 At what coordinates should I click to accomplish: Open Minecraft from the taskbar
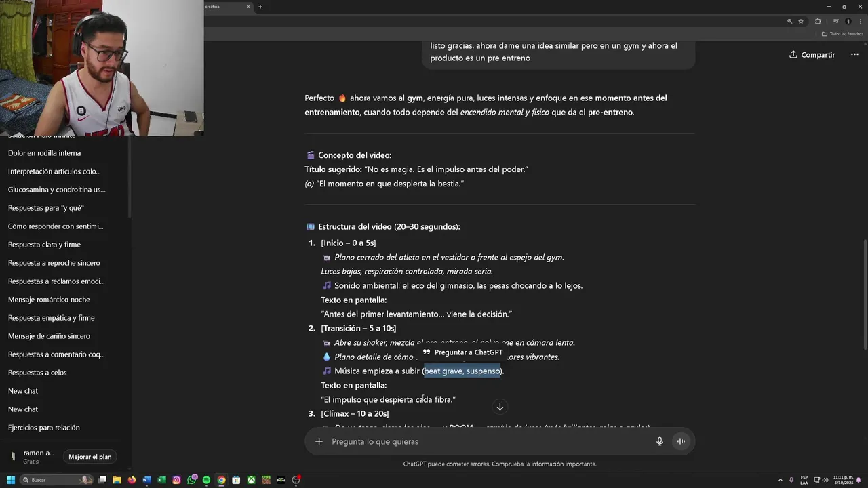pos(266,480)
